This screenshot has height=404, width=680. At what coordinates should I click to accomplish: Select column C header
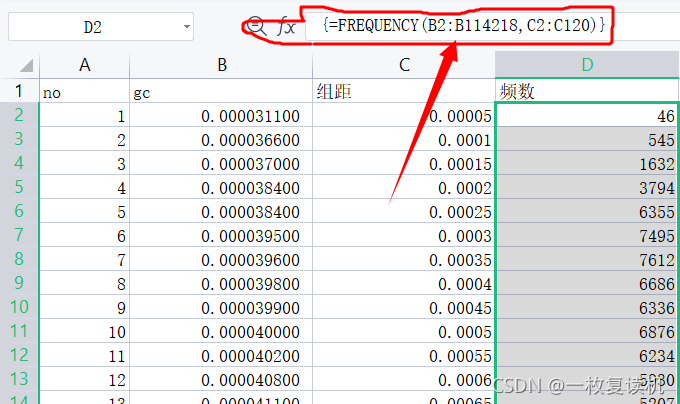[x=404, y=65]
